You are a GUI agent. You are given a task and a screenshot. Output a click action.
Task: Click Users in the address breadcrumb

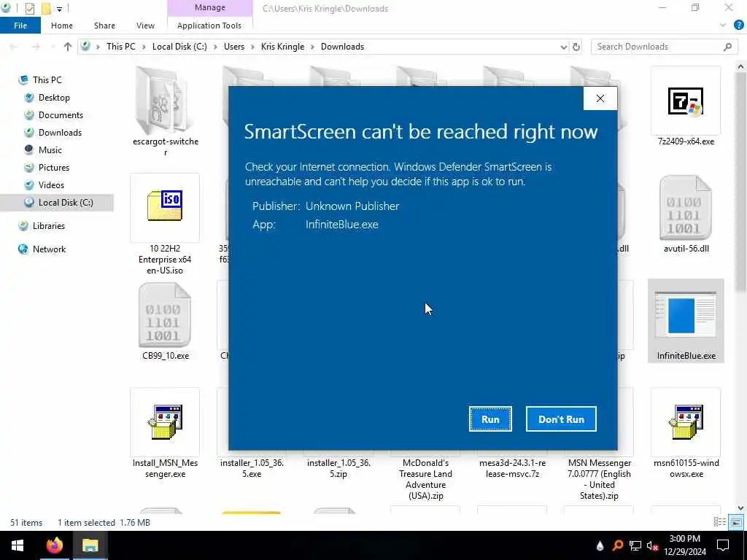[x=234, y=47]
